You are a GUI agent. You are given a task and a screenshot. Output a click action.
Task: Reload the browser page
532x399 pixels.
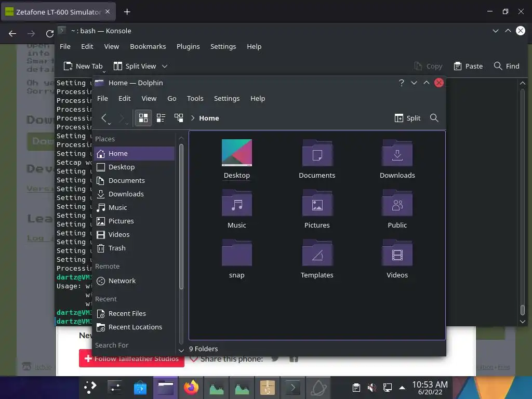[x=50, y=34]
